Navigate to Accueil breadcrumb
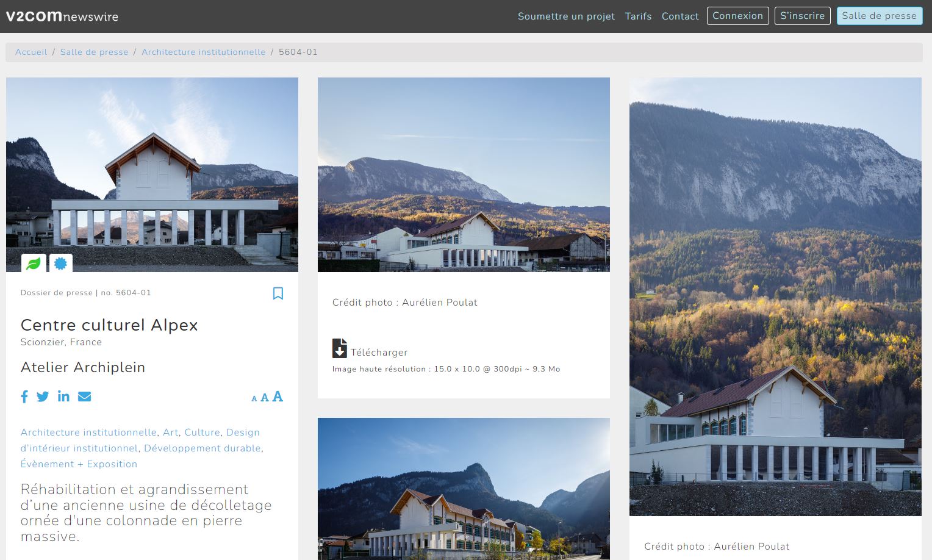The image size is (932, 560). pyautogui.click(x=31, y=52)
